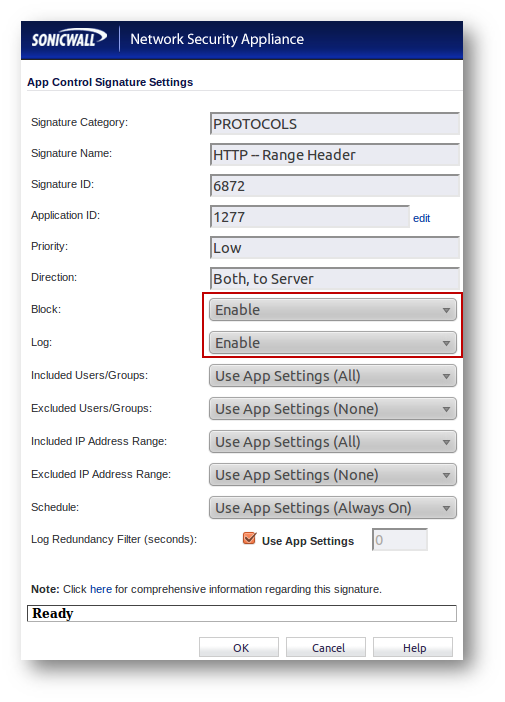
Task: Open the Schedule dropdown
Action: [x=333, y=508]
